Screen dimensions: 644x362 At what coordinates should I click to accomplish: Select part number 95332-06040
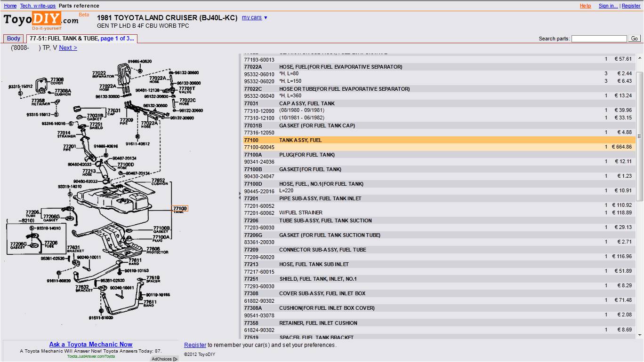point(259,96)
